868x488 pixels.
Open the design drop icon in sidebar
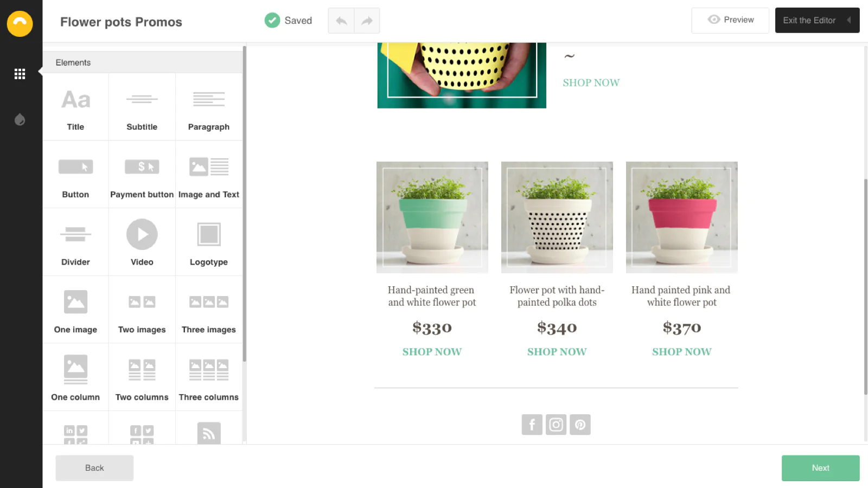point(20,119)
